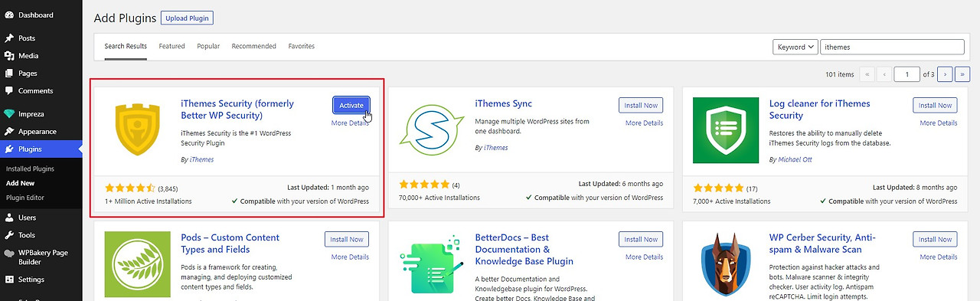The image size is (980, 301).
Task: Click the Posts pin icon
Action: click(9, 38)
